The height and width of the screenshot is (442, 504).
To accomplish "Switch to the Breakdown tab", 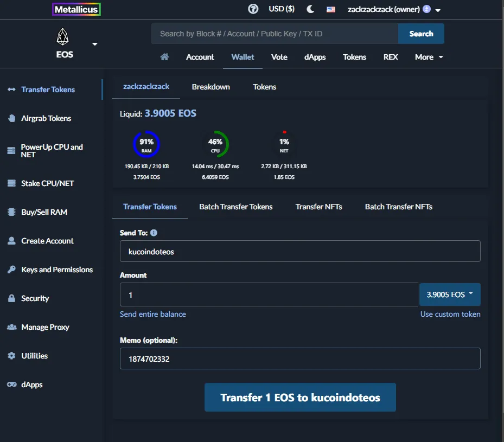I will [211, 87].
